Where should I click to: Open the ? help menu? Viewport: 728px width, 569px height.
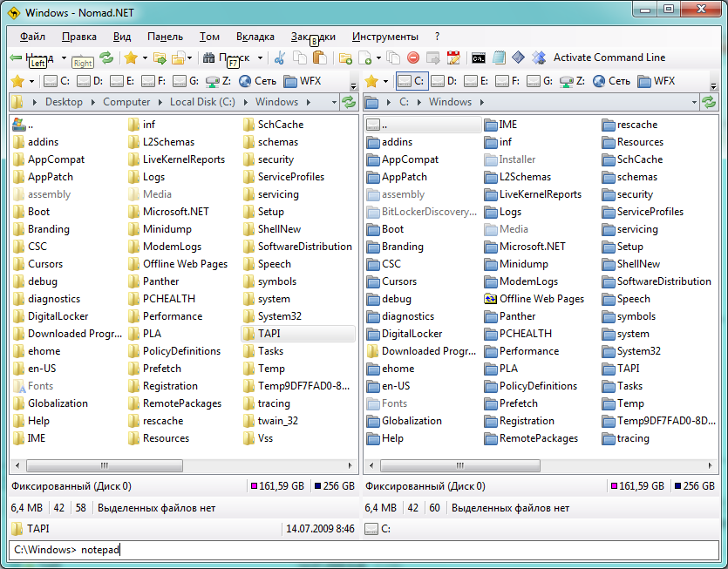coord(437,37)
